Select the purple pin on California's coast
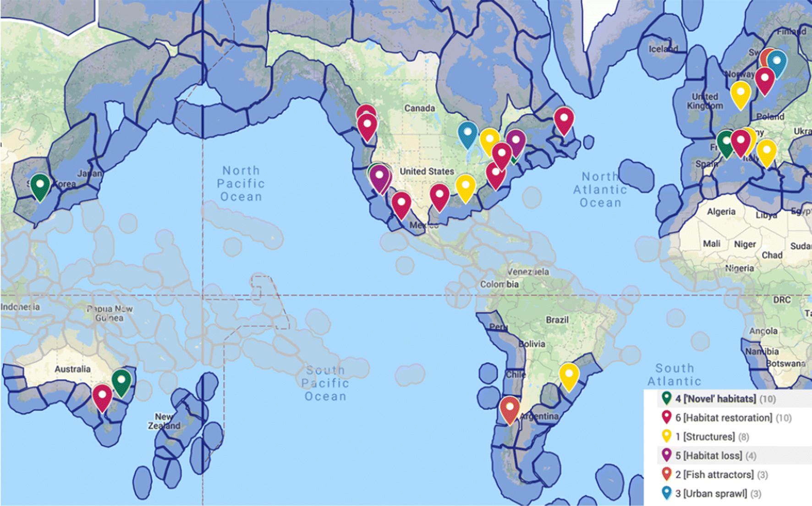Screen dimensions: 812x506 tap(379, 179)
